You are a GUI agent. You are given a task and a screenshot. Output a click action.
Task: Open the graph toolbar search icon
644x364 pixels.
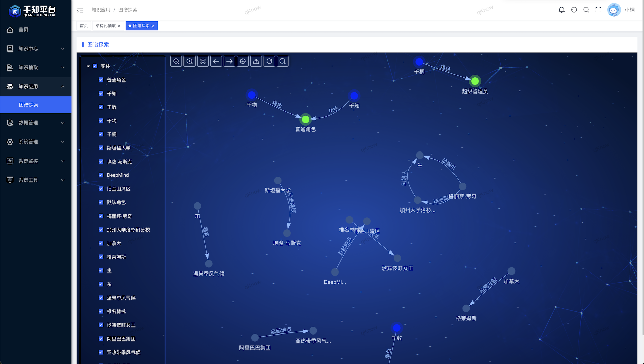283,61
